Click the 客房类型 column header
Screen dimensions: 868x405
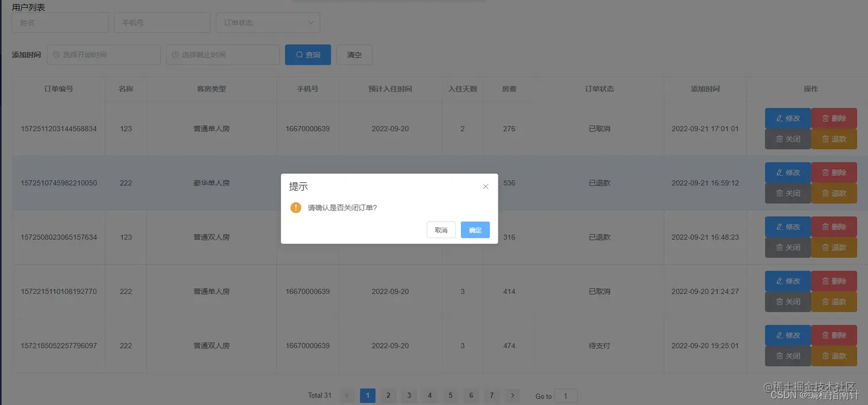[211, 89]
